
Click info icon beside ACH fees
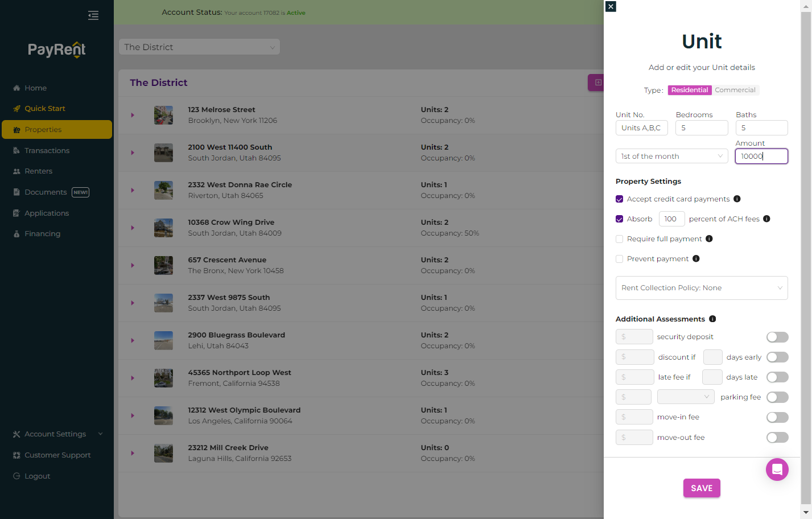[766, 219]
